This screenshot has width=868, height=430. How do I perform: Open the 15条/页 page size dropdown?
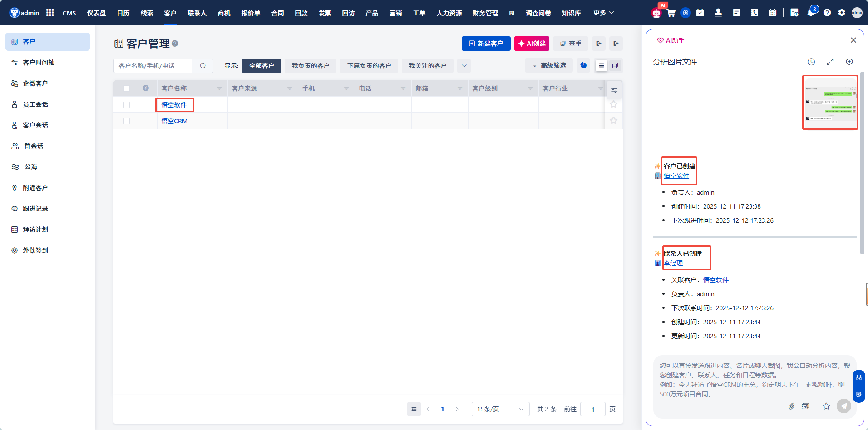pyautogui.click(x=500, y=409)
